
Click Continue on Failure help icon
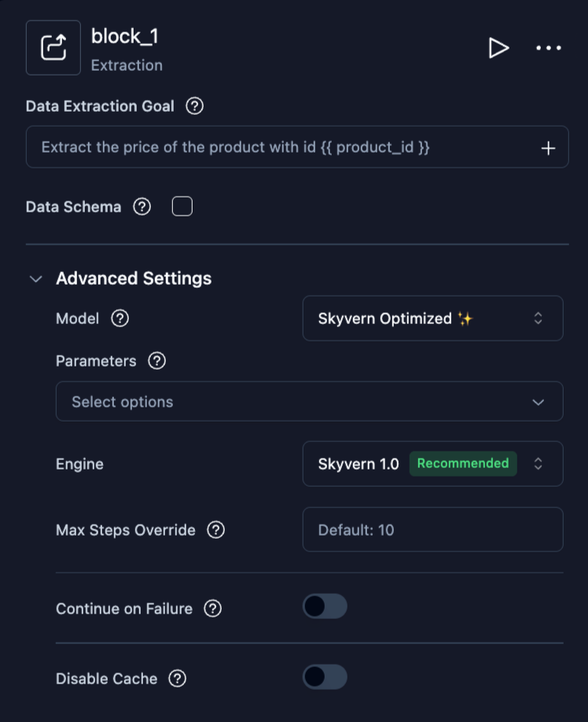pos(212,609)
